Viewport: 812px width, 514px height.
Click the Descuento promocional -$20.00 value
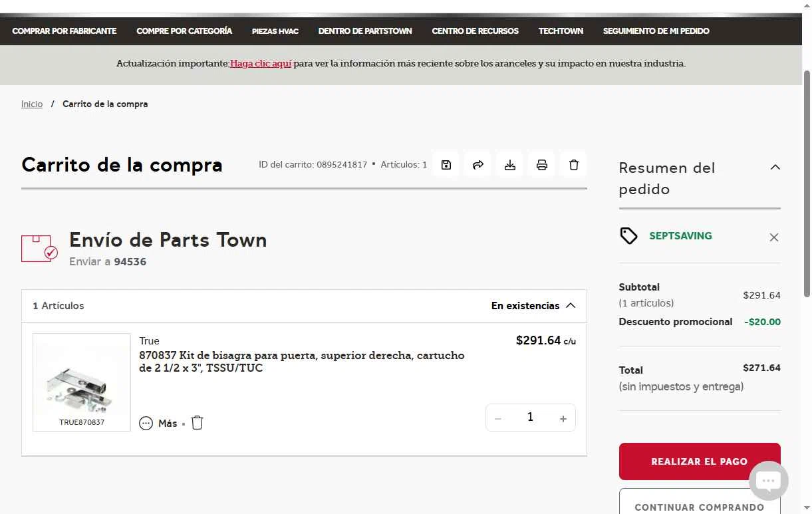click(762, 322)
